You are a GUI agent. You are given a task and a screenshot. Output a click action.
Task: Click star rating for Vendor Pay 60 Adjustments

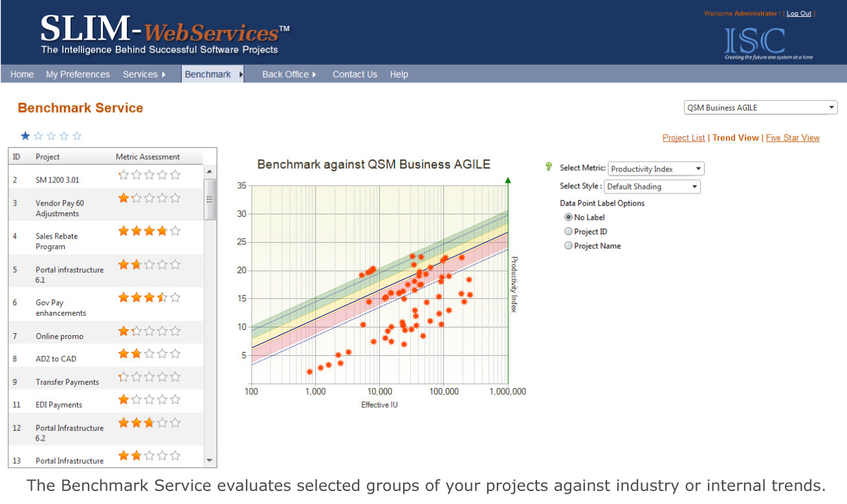click(x=149, y=198)
